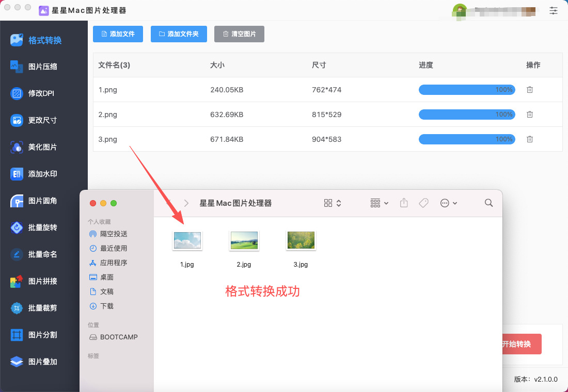Delete the 3.png row with its trash icon
The image size is (568, 392).
pyautogui.click(x=529, y=139)
